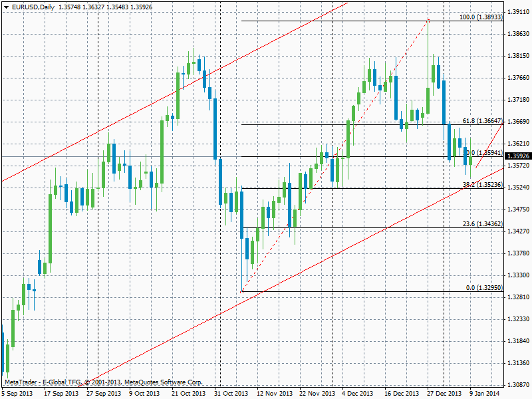Select the 27 Sep 2013 date label
The image size is (532, 399).
(x=104, y=393)
